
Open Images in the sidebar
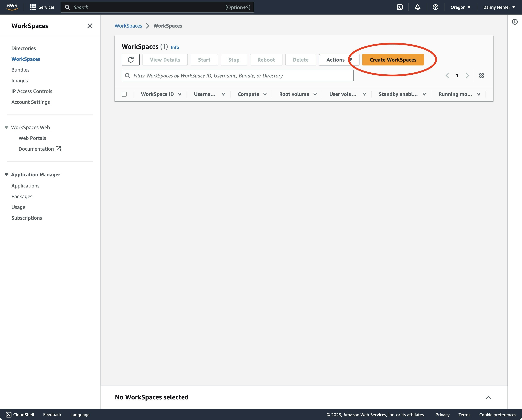pyautogui.click(x=19, y=80)
